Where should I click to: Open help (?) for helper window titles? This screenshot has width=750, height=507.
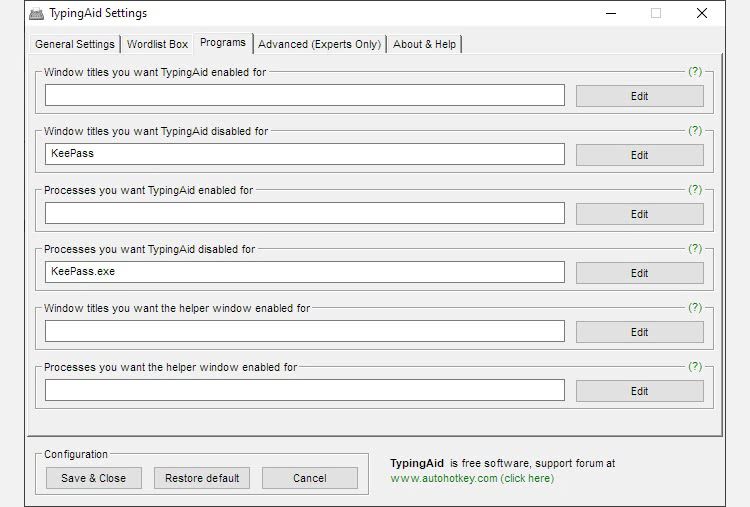tap(695, 308)
